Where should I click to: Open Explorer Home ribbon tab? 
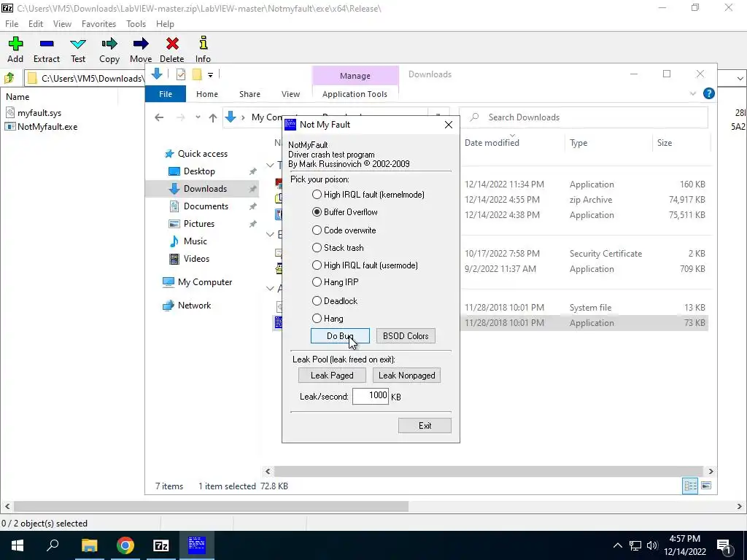pyautogui.click(x=206, y=94)
